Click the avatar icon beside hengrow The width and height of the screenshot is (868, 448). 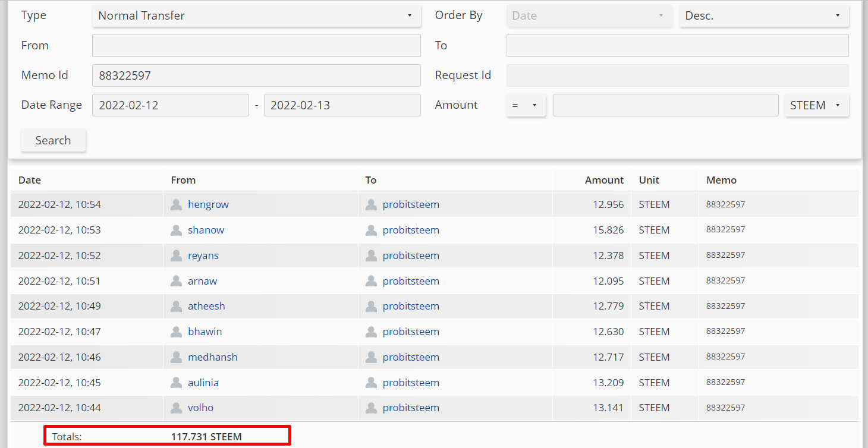point(176,204)
